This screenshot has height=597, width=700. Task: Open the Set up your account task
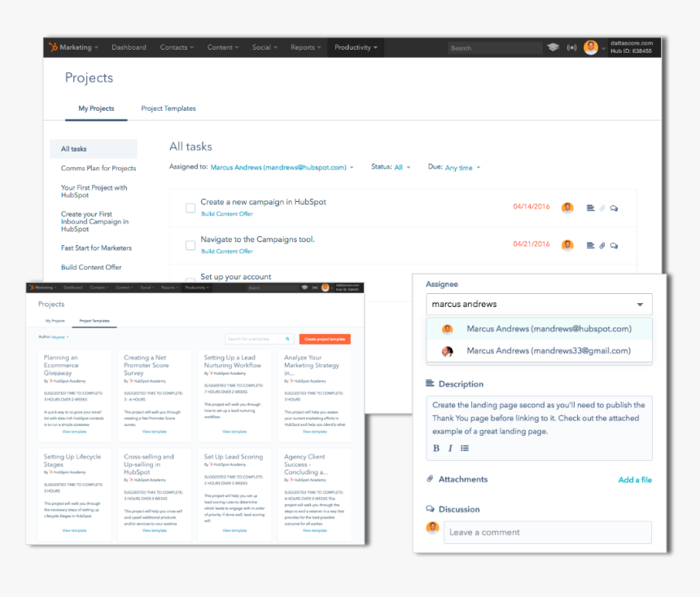point(236,277)
